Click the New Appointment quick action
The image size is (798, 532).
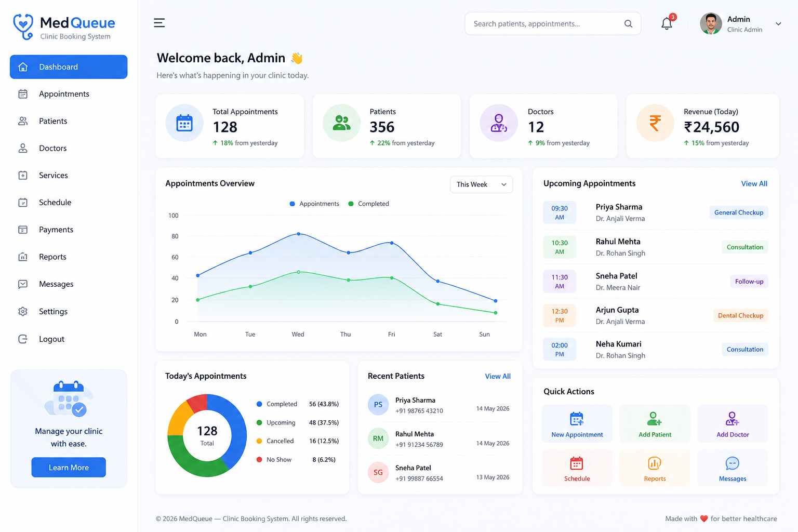(577, 423)
